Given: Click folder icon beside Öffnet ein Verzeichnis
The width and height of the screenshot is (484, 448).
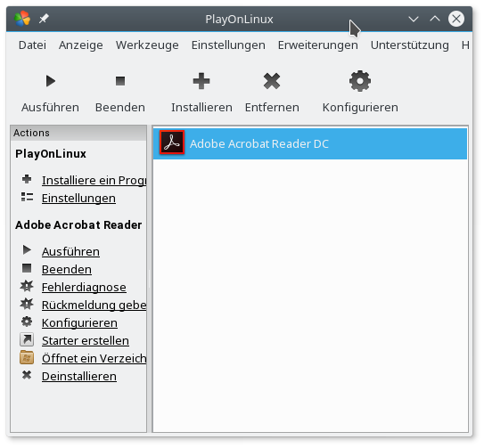Looking at the screenshot, I should pyautogui.click(x=27, y=357).
